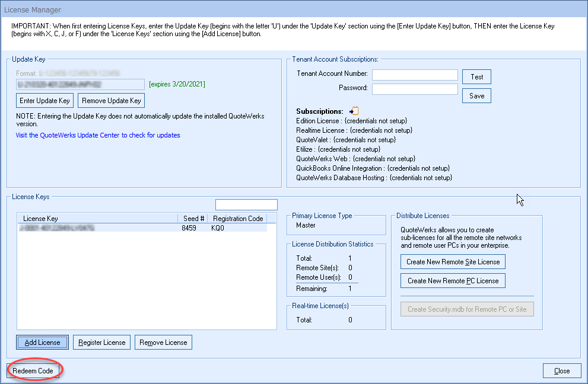Screen dimensions: 588x384
Task: Select the license row with seed 8459
Action: point(142,228)
